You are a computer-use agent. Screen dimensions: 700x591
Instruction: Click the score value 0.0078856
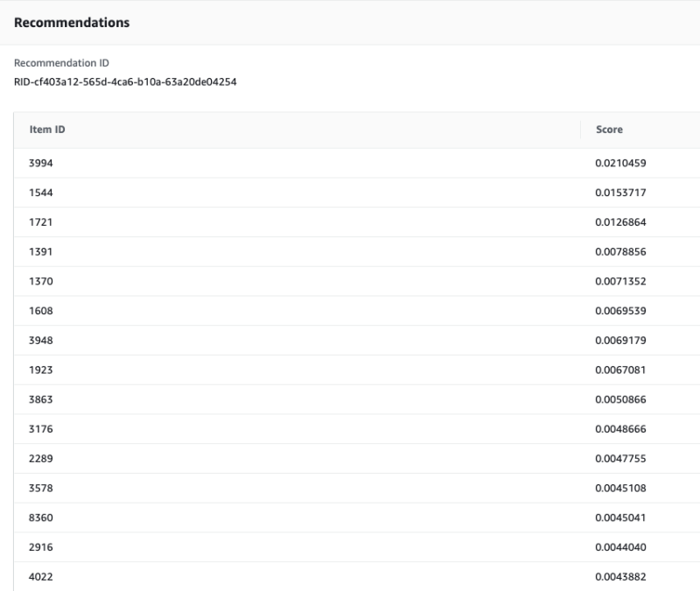(620, 251)
